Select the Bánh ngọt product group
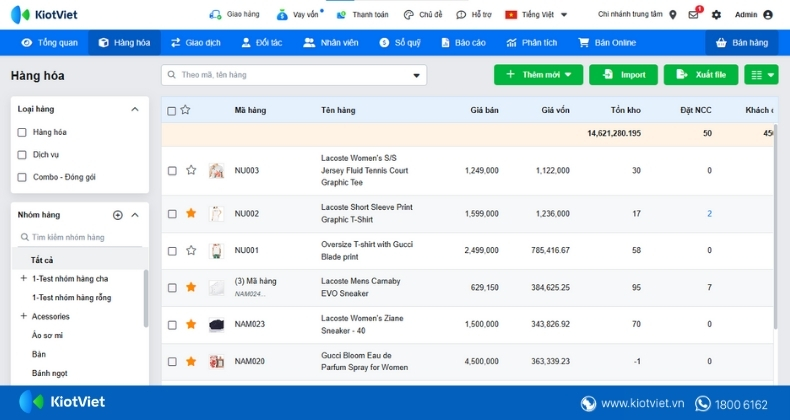The width and height of the screenshot is (790, 420). (49, 373)
